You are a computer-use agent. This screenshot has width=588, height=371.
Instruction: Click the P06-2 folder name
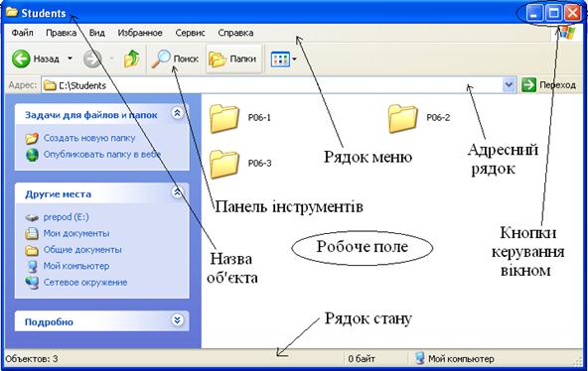click(x=438, y=118)
